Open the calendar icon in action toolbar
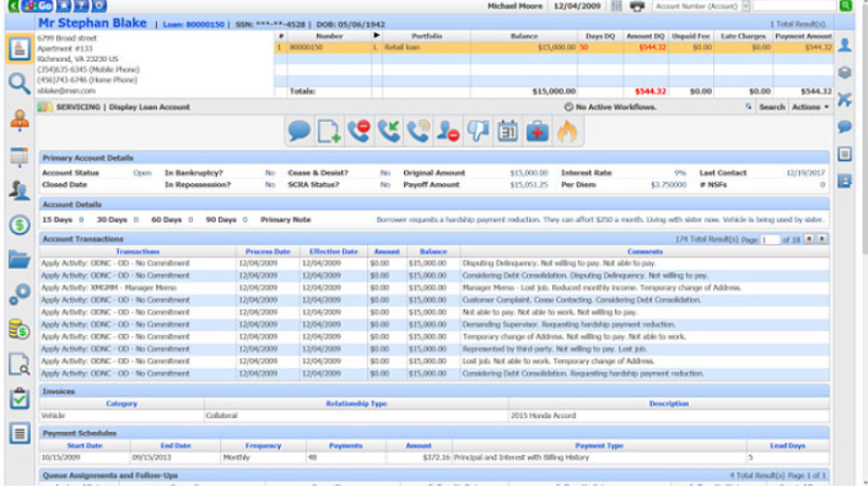Image resolution: width=868 pixels, height=486 pixels. [508, 131]
